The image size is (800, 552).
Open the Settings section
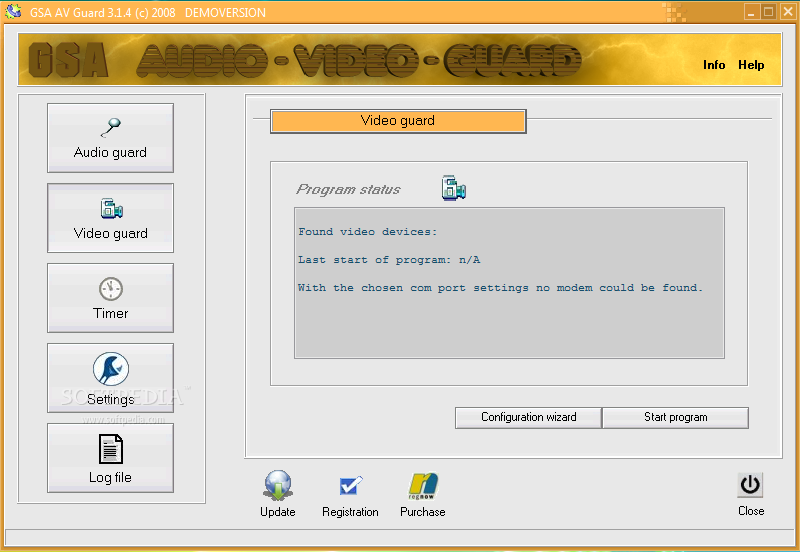point(110,378)
